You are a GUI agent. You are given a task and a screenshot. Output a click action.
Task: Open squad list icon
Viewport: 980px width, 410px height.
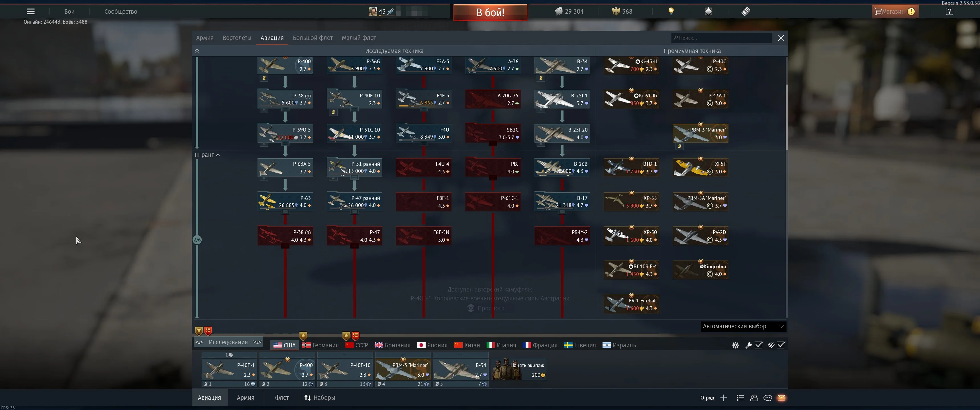(x=740, y=398)
